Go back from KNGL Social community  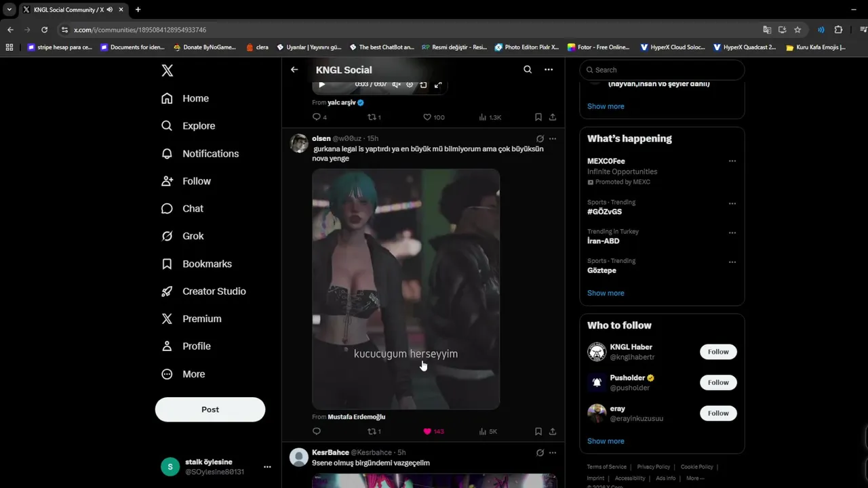pyautogui.click(x=294, y=70)
